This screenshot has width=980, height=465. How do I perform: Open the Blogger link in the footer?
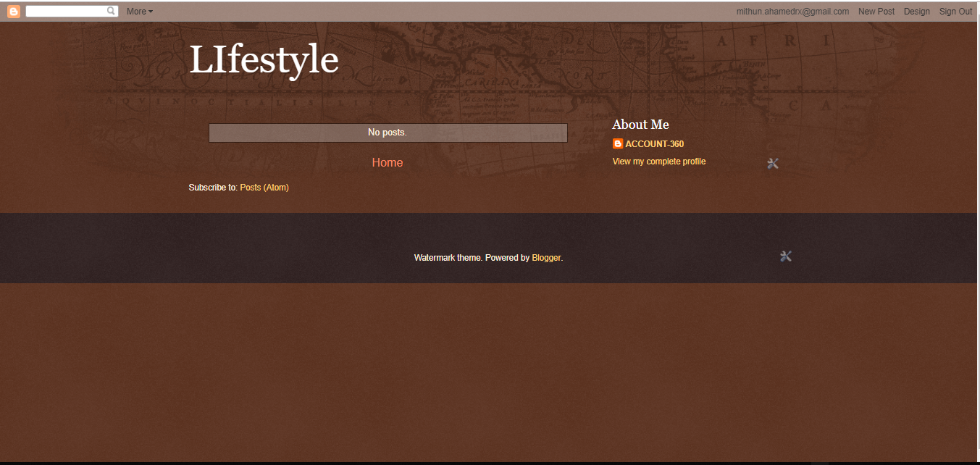coord(546,257)
